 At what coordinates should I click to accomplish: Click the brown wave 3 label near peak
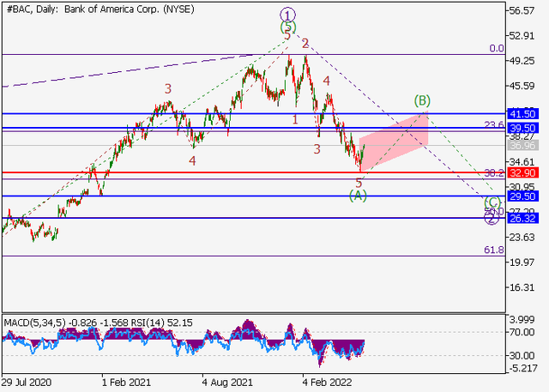pos(168,89)
